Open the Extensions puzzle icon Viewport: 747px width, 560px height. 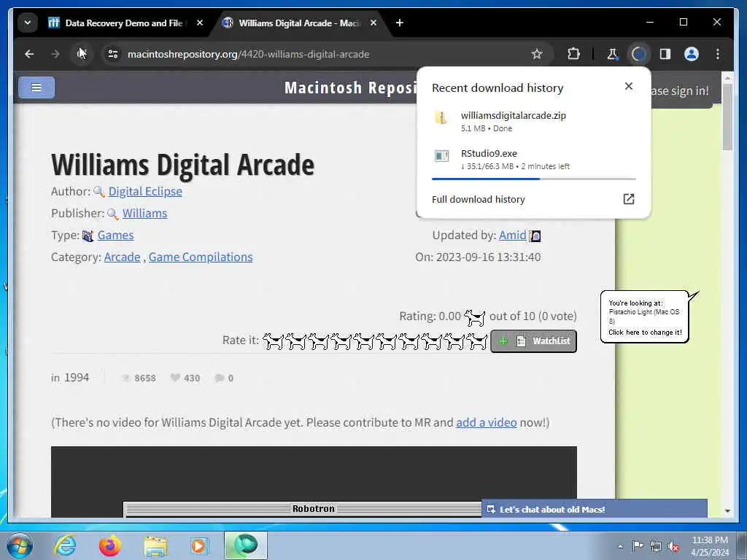click(x=573, y=54)
